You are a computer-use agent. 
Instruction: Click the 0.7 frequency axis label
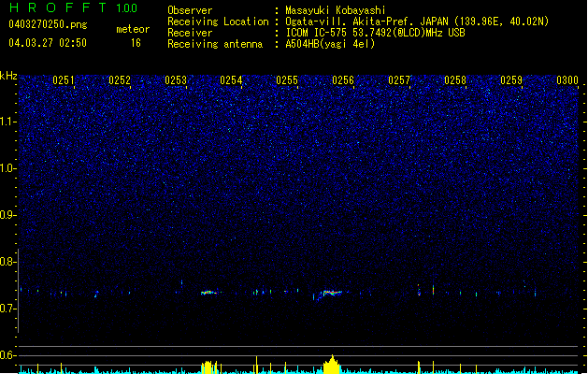click(7, 309)
